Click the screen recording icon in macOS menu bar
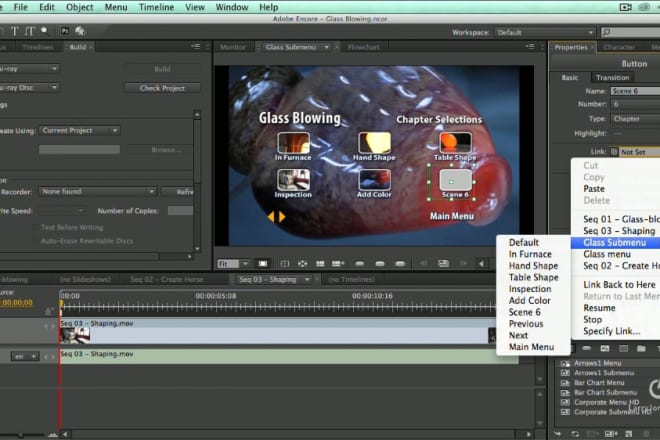 [625, 7]
